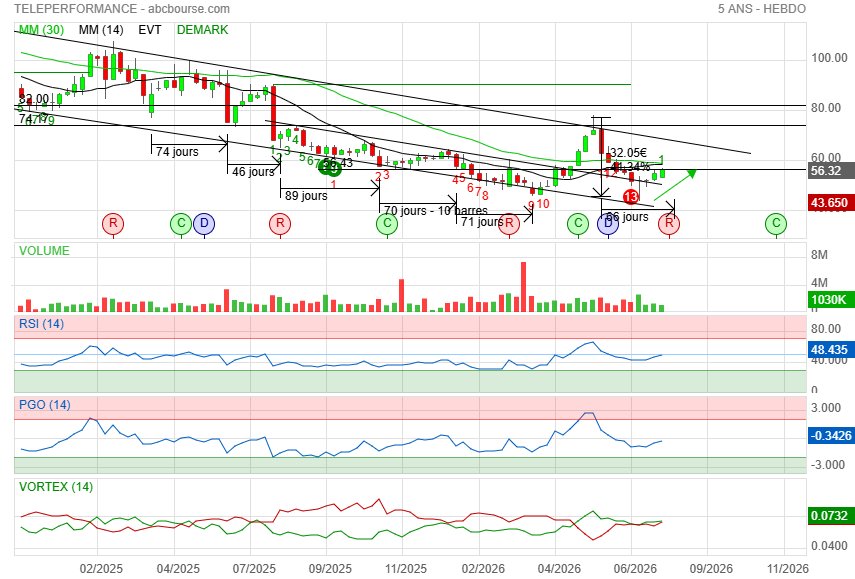Click the PGO (14) panel title
Viewport: 855px width, 579px height.
click(45, 405)
